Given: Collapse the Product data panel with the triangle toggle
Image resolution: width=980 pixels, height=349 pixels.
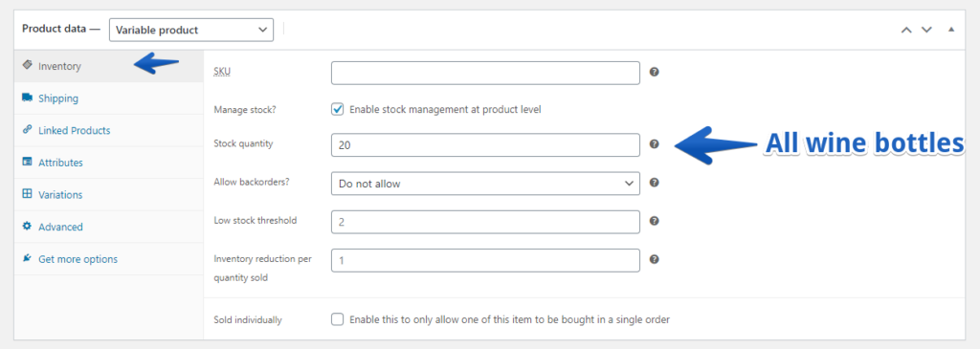Looking at the screenshot, I should (951, 30).
